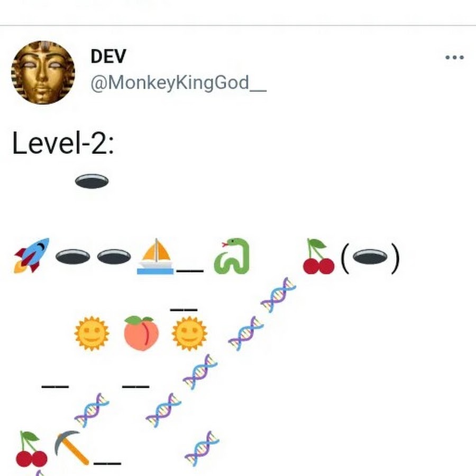
Task: Click the hole emoji right after the rocket
Action: click(73, 257)
